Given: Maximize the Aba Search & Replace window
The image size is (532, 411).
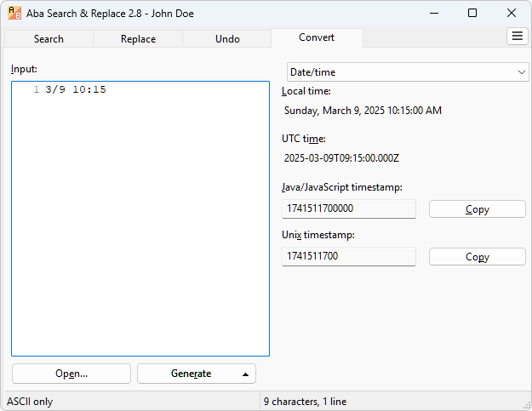Looking at the screenshot, I should [472, 14].
